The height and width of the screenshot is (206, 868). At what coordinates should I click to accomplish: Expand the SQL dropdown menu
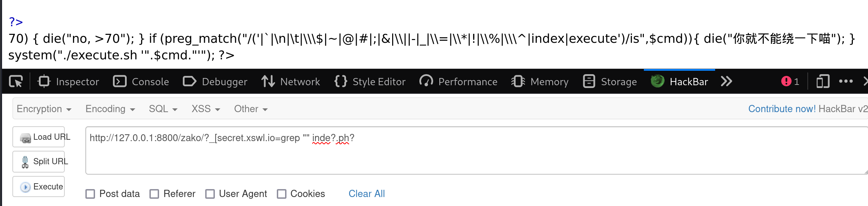(x=163, y=109)
